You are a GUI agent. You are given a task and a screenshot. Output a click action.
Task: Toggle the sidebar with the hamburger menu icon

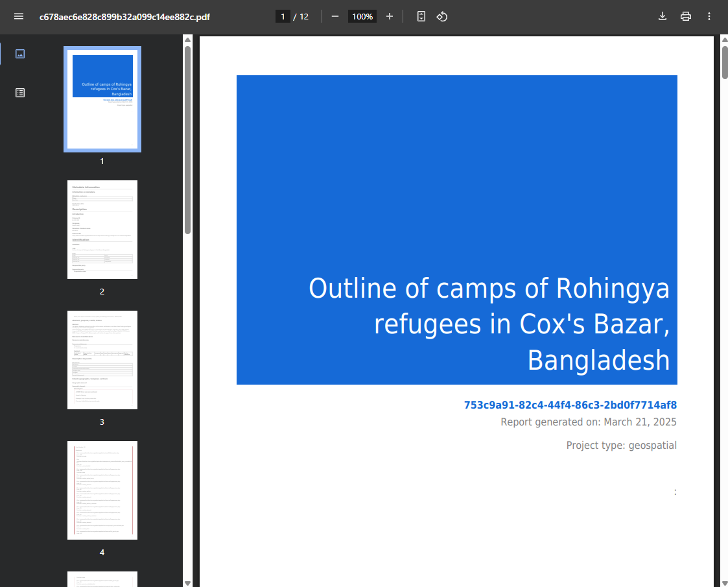(x=19, y=16)
